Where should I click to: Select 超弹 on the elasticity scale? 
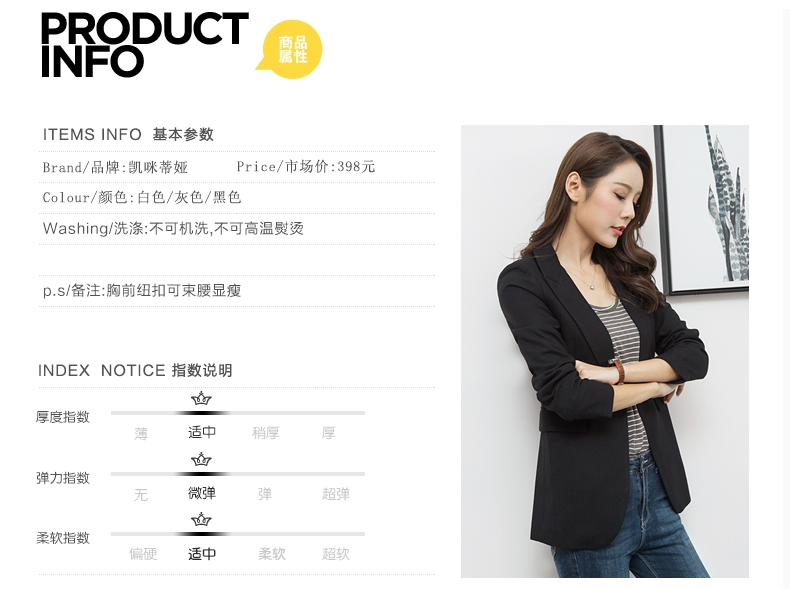pyautogui.click(x=336, y=494)
